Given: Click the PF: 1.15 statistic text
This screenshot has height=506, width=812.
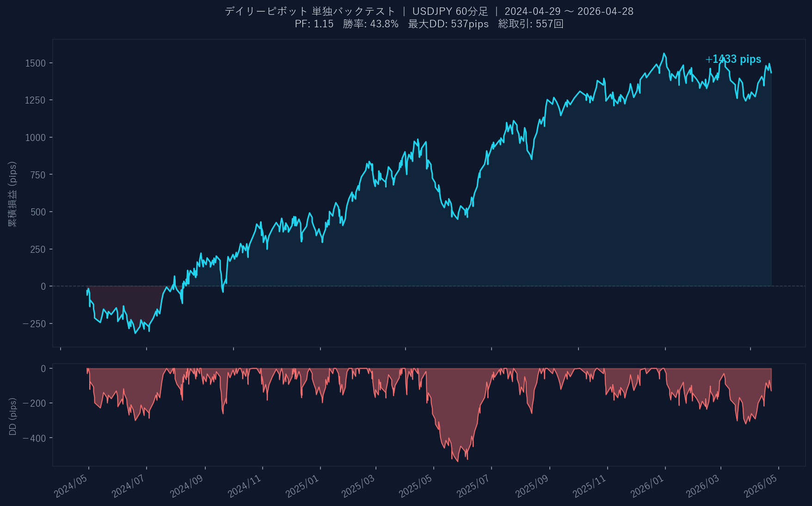Looking at the screenshot, I should coord(314,24).
